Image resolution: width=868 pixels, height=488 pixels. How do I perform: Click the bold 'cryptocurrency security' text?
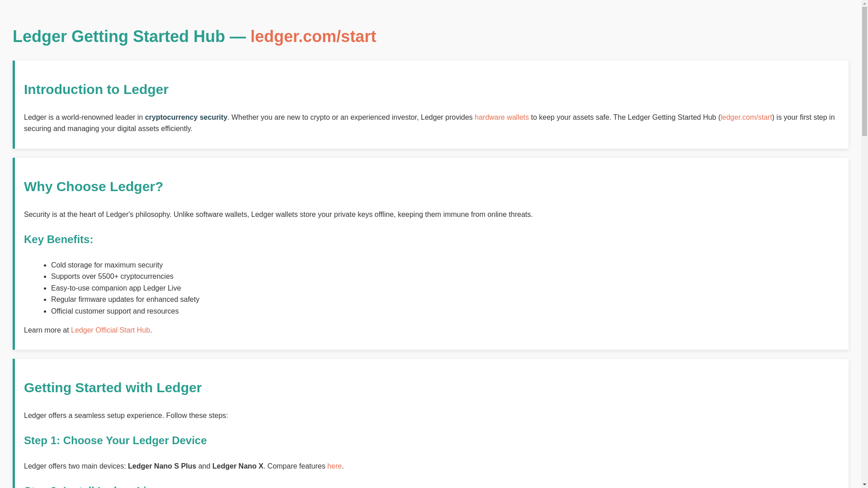[186, 117]
